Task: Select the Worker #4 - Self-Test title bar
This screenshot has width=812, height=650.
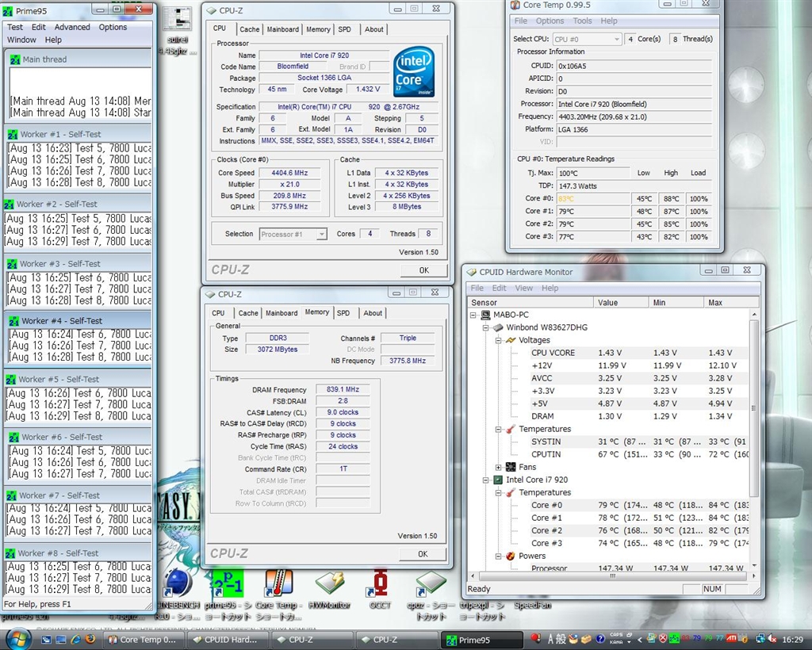Action: coord(78,321)
